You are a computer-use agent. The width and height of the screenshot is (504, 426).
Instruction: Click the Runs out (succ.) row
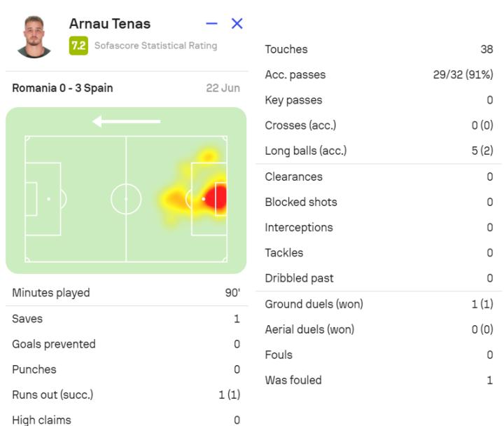(x=126, y=394)
